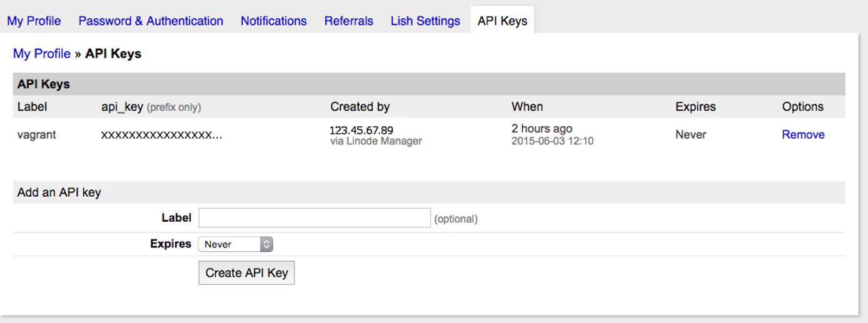868x323 pixels.
Task: Open the My Profile tab
Action: (34, 21)
